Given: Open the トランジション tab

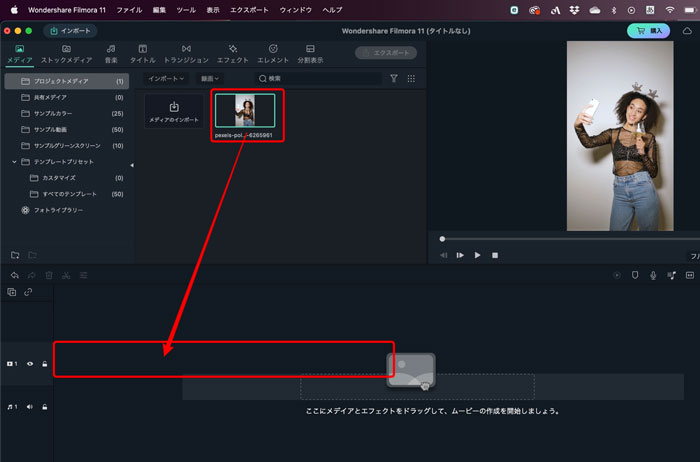Looking at the screenshot, I should click(186, 54).
